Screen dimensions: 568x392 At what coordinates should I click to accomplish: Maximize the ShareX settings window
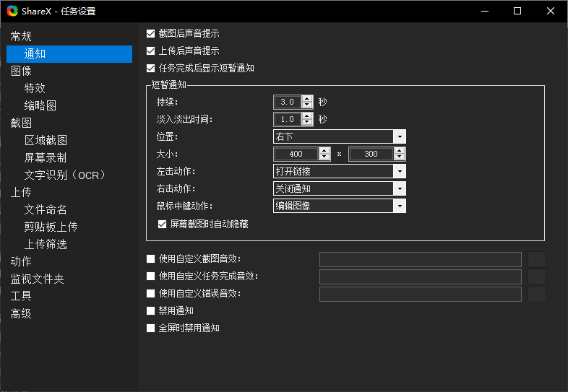(517, 11)
